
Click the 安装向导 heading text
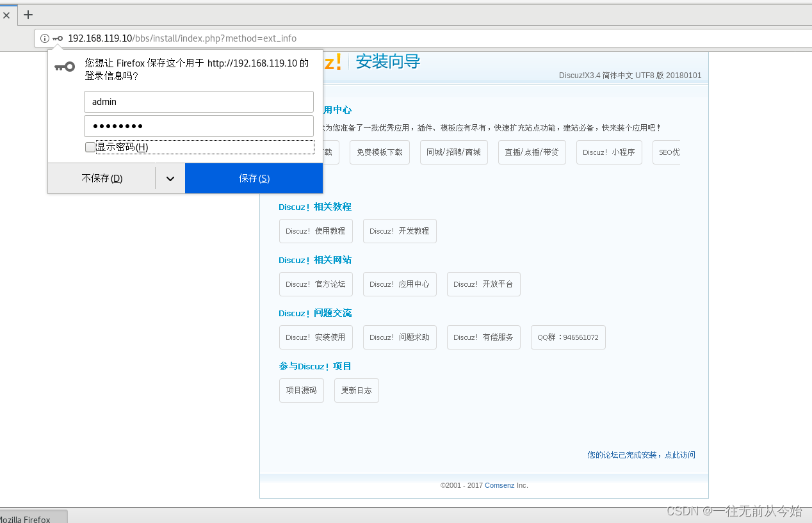[388, 62]
